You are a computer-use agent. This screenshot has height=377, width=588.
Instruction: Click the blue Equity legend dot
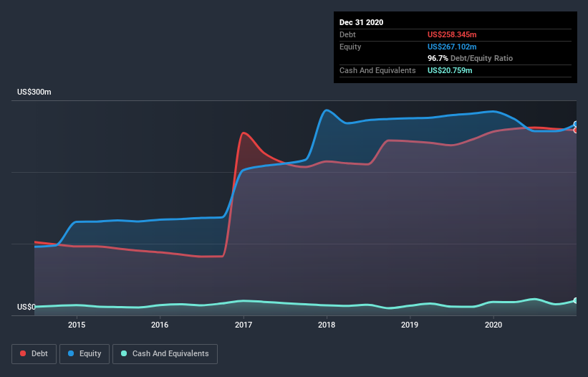tap(71, 353)
